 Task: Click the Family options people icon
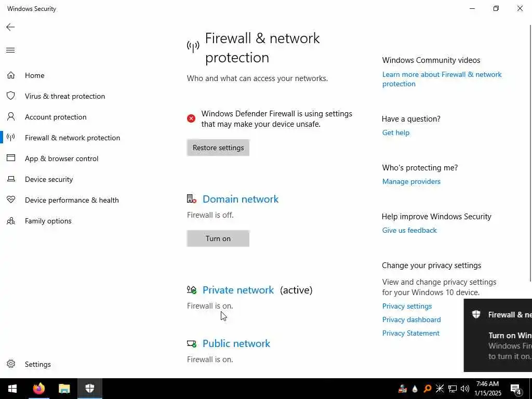click(x=11, y=221)
